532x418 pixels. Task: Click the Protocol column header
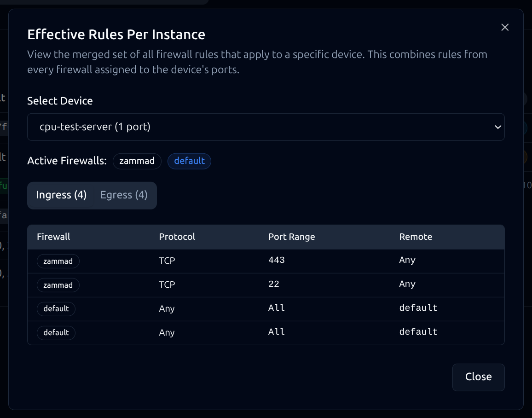point(177,237)
